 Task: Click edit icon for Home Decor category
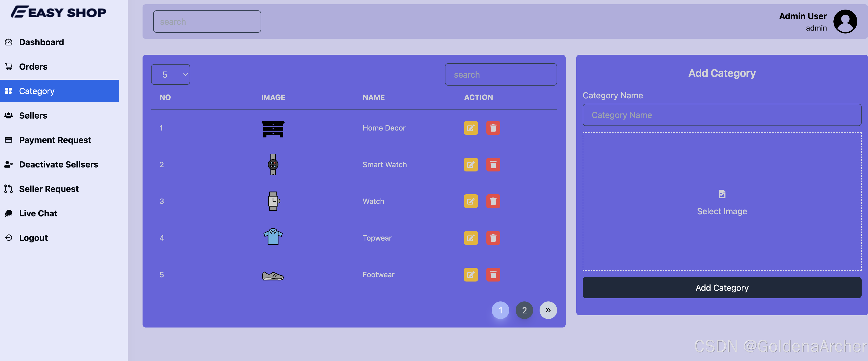[x=470, y=128]
